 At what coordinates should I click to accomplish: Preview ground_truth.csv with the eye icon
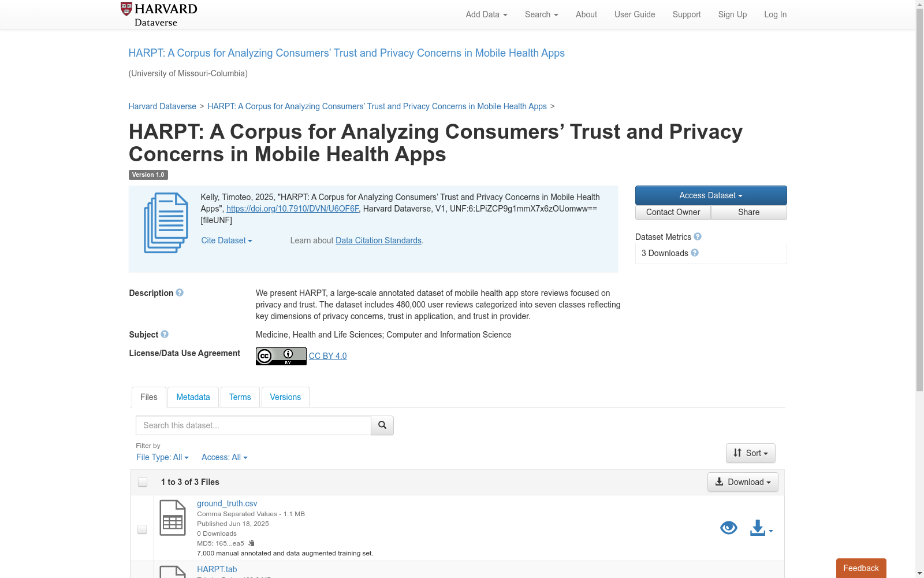(729, 528)
